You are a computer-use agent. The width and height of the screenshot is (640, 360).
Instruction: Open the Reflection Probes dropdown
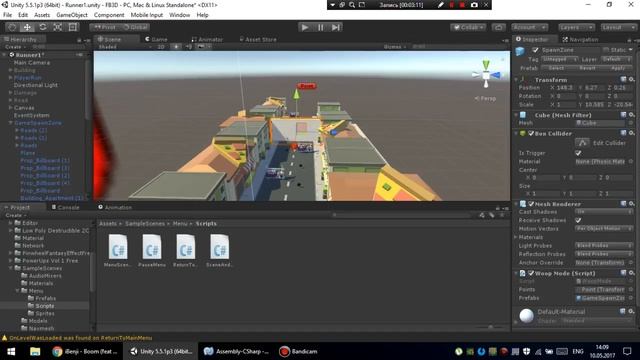604,254
